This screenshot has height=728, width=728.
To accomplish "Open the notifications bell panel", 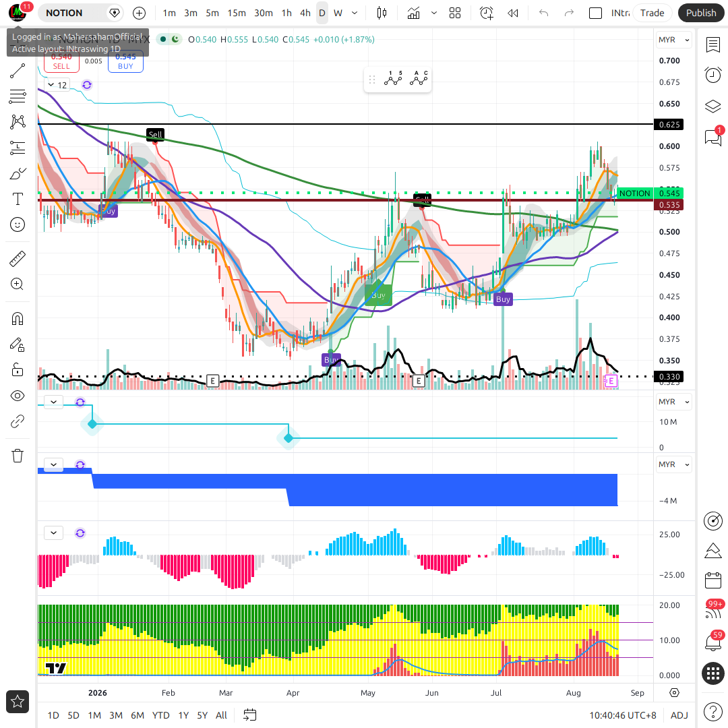I will tap(713, 642).
